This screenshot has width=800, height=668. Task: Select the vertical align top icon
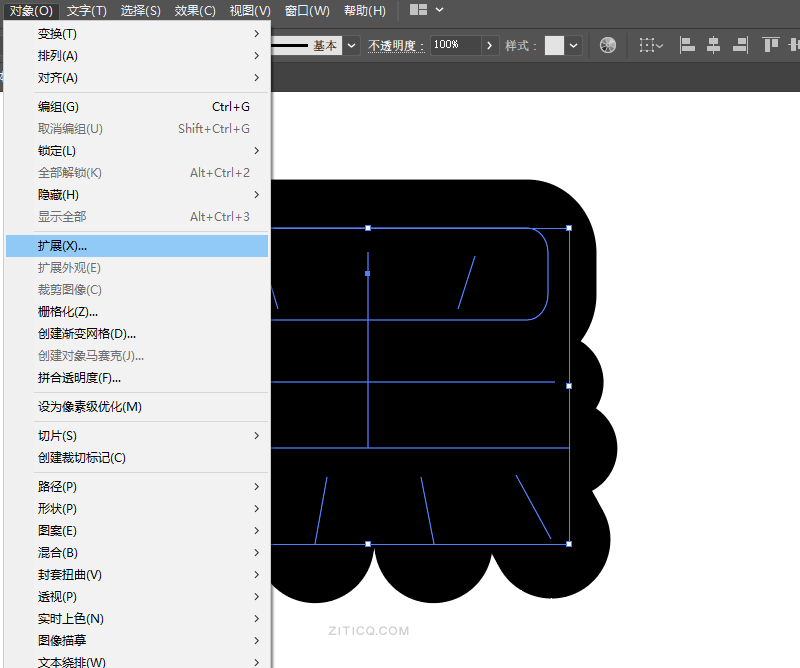click(768, 45)
